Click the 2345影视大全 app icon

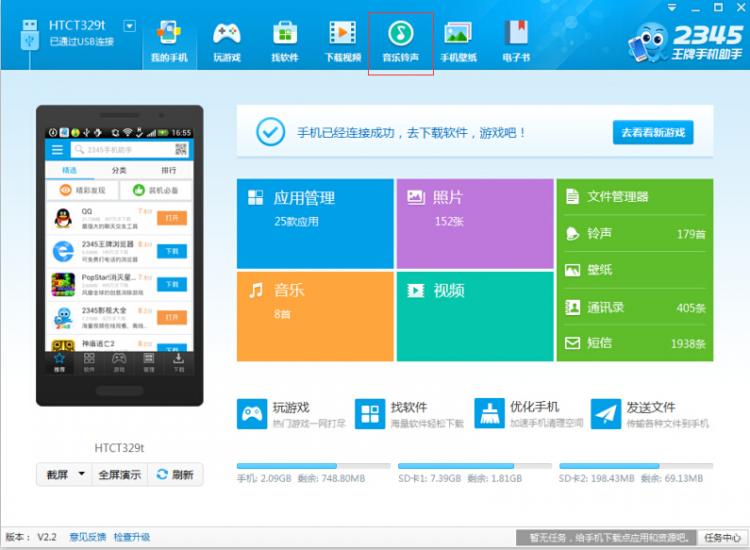tap(63, 318)
